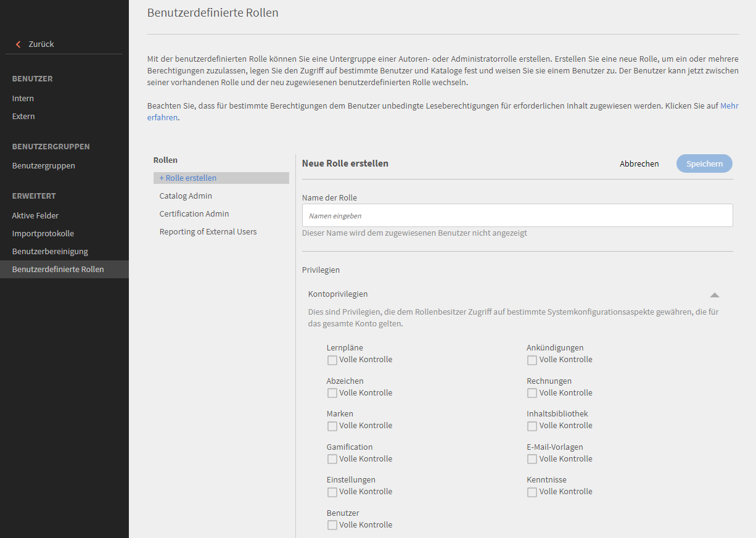Image resolution: width=756 pixels, height=538 pixels.
Task: Tick Volle Kontrolle for Gamification
Action: point(332,459)
